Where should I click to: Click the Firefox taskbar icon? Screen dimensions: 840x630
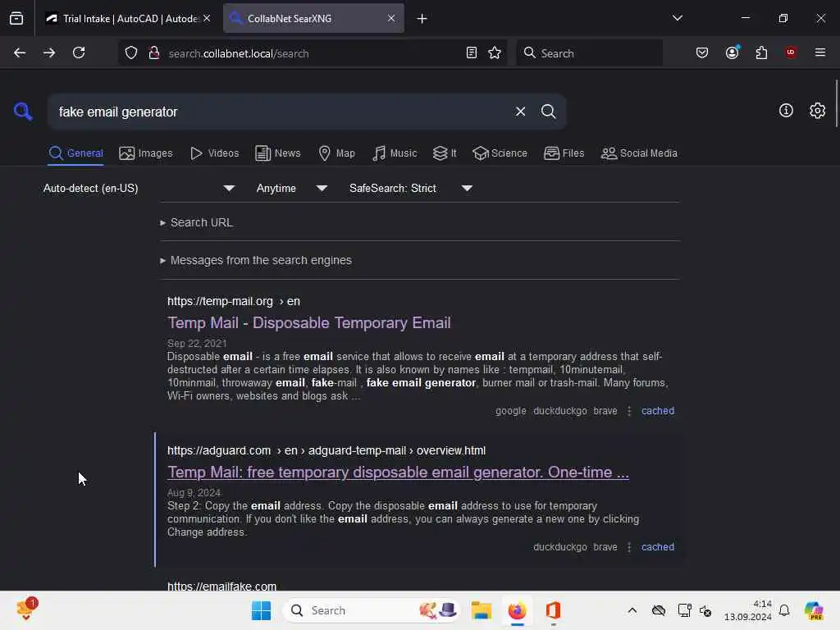pos(517,610)
